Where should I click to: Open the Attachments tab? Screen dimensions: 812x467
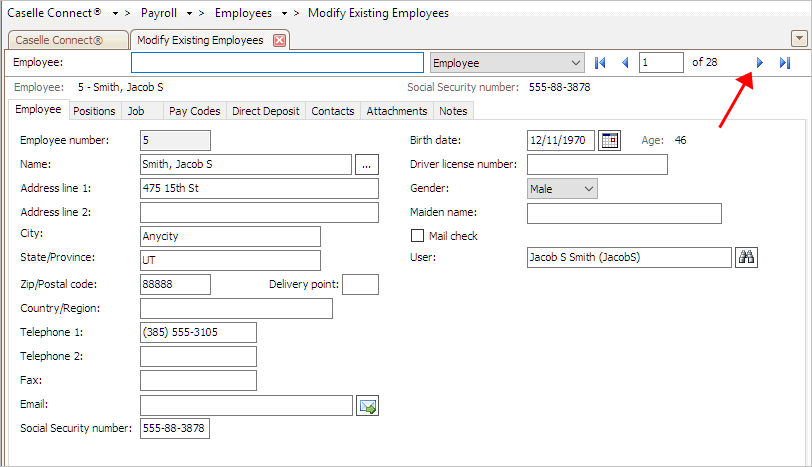396,111
